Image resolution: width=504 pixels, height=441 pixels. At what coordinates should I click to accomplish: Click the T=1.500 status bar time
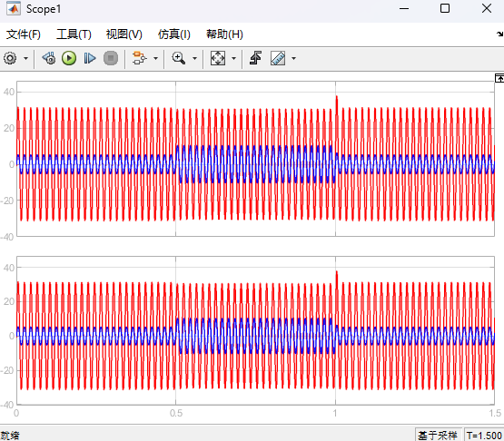(x=484, y=436)
